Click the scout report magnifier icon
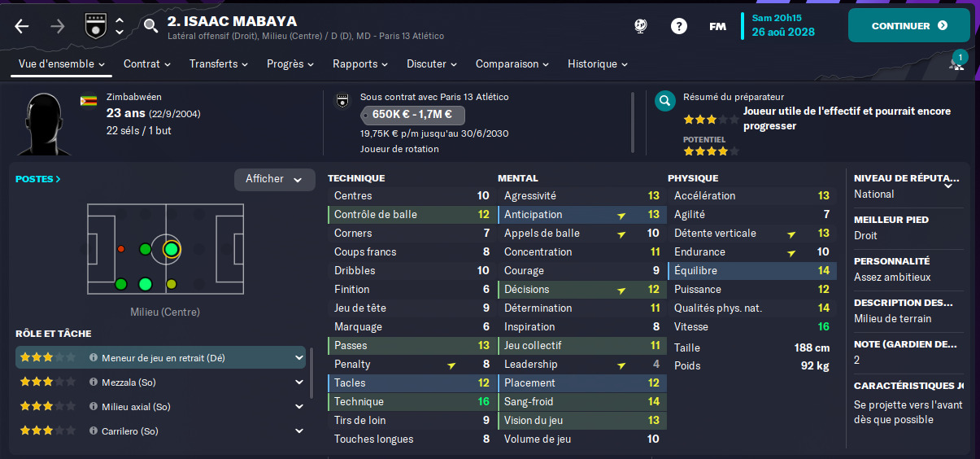Image resolution: width=980 pixels, height=459 pixels. [665, 101]
